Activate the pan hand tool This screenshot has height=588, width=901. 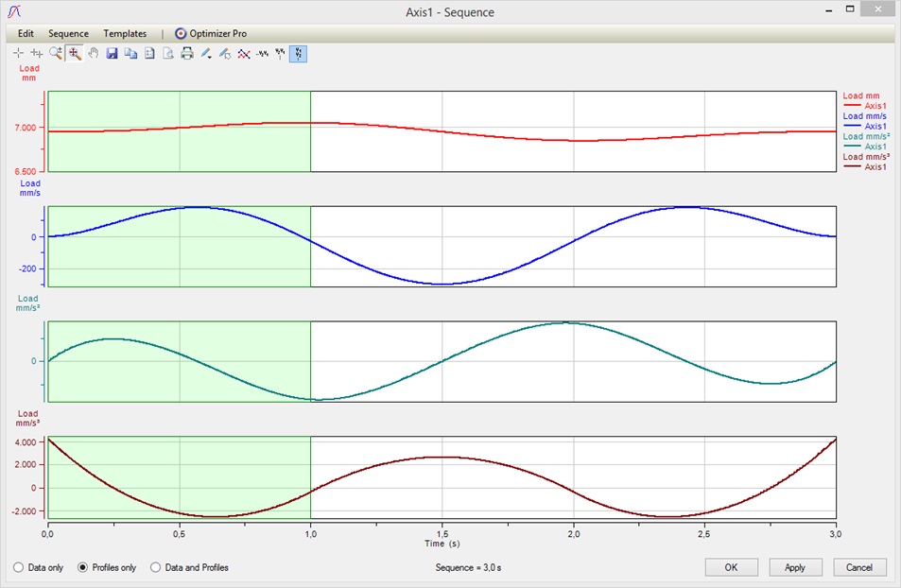(x=93, y=54)
